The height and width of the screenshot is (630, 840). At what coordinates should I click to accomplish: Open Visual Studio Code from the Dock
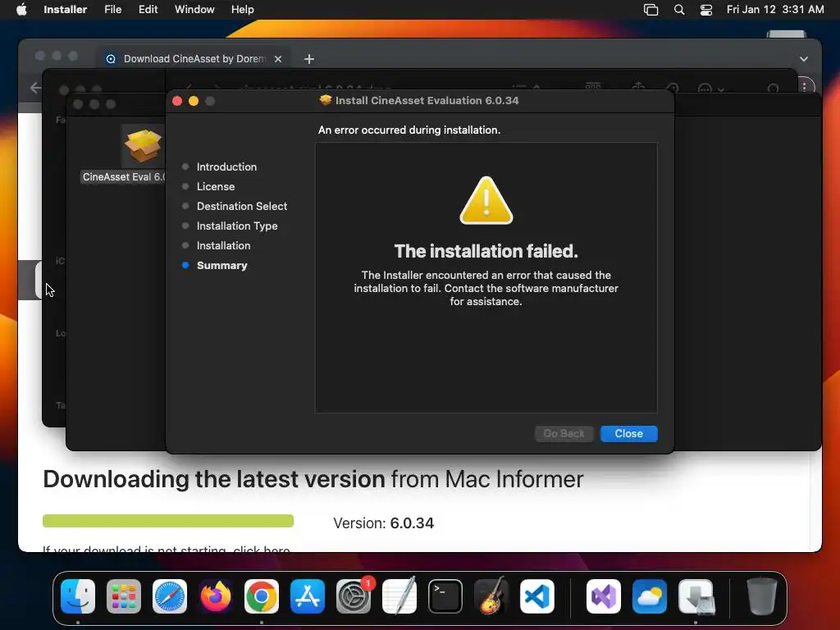point(536,596)
